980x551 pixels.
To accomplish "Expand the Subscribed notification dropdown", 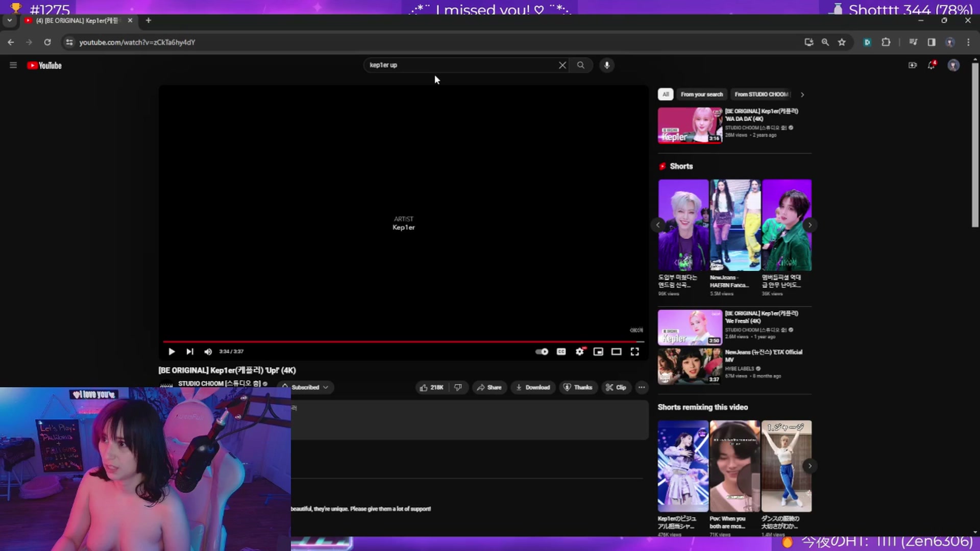I will (305, 388).
